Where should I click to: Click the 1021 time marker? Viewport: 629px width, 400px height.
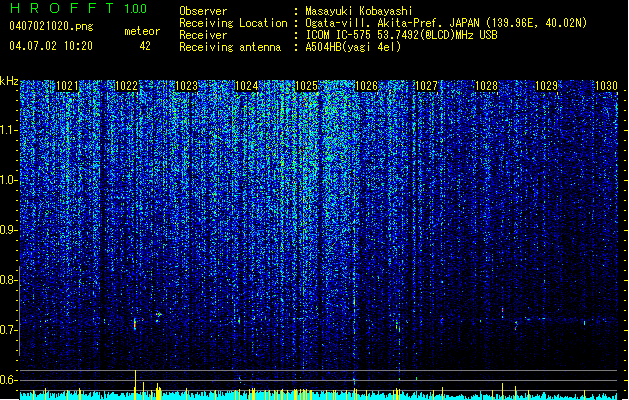coord(67,86)
